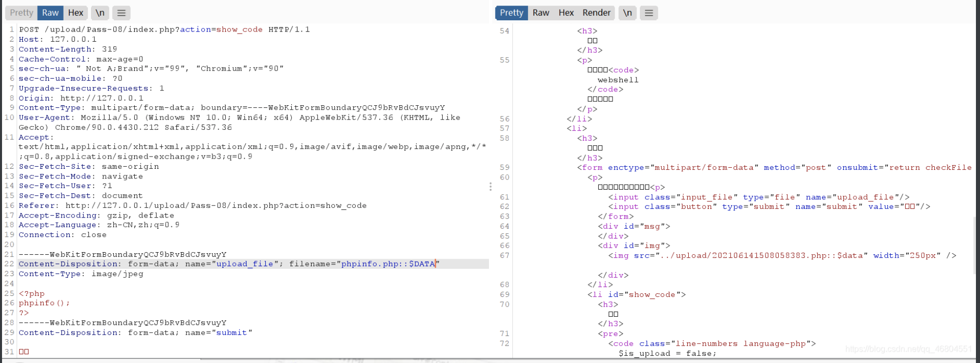This screenshot has height=363, width=980.
Task: Click the 'Sec-Fetch-Mode: navigate' header
Action: (x=81, y=176)
